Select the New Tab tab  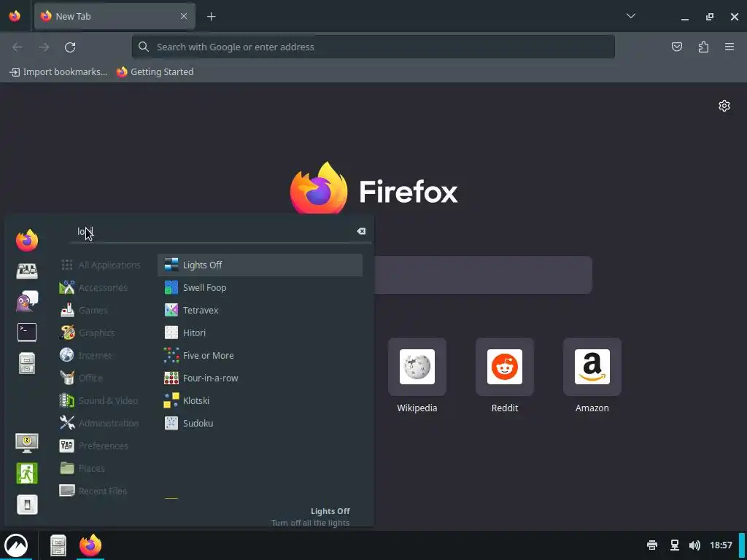(115, 16)
